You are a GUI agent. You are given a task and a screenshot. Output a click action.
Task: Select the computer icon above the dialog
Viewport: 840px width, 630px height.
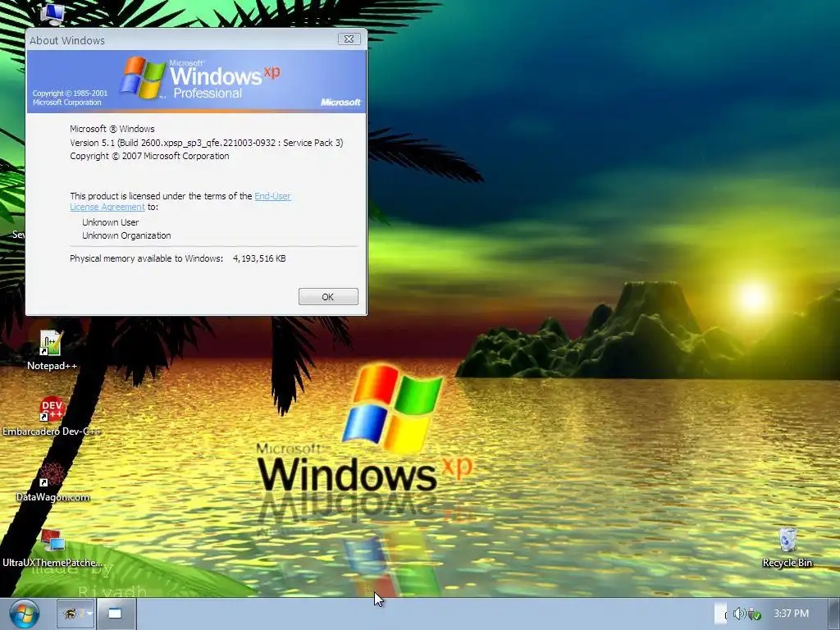click(x=52, y=13)
